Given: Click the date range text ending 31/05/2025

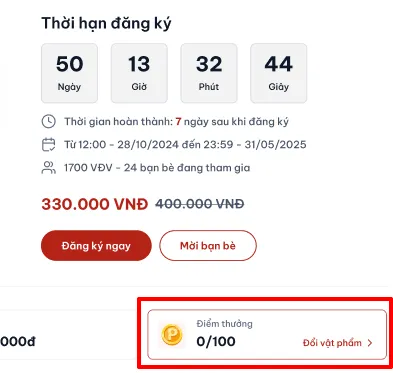Looking at the screenshot, I should [185, 145].
